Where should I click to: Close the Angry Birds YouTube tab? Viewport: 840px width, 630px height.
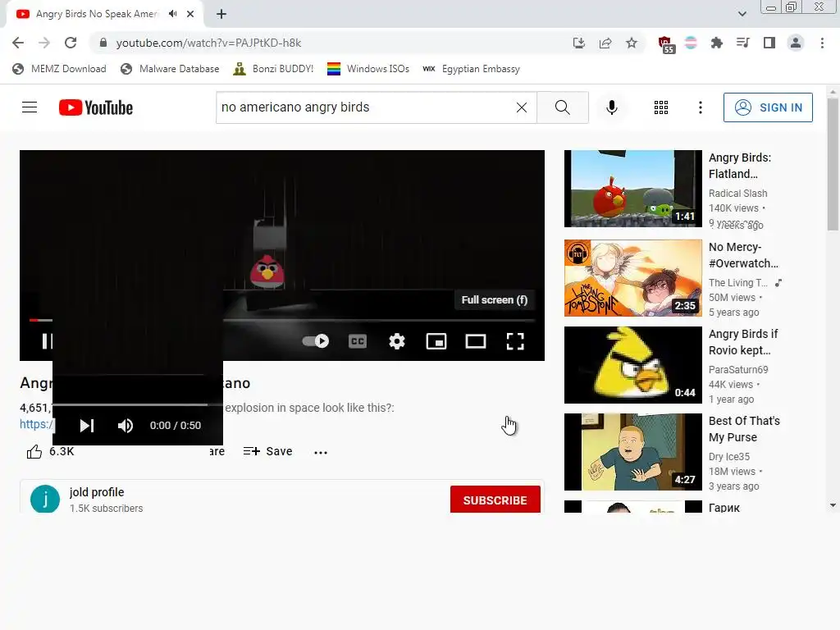tap(190, 14)
